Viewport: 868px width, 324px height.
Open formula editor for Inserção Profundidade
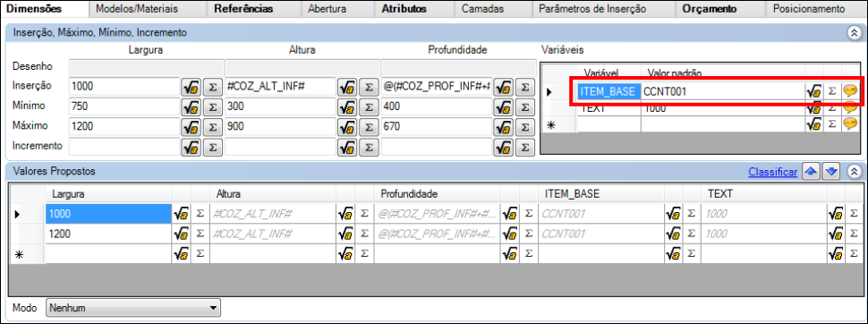pos(503,87)
